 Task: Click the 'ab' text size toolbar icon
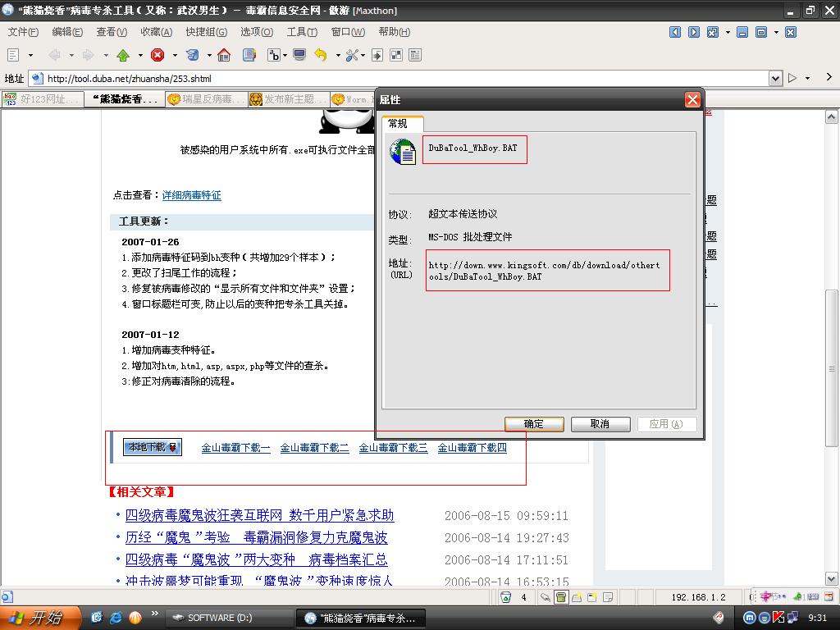(x=274, y=55)
